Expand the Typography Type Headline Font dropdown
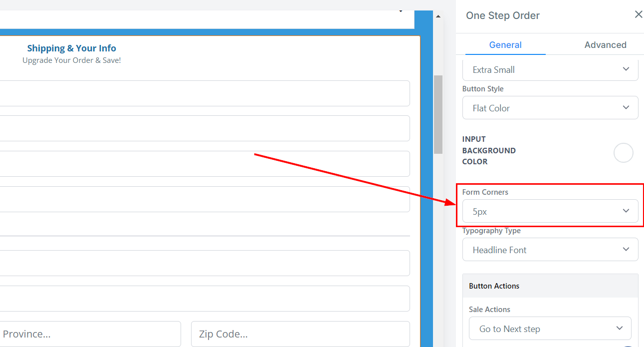 (550, 250)
